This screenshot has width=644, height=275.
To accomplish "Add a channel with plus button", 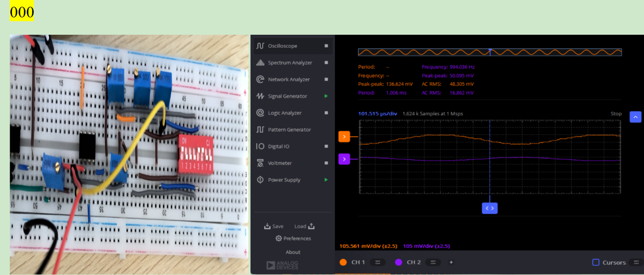I will tap(451, 262).
